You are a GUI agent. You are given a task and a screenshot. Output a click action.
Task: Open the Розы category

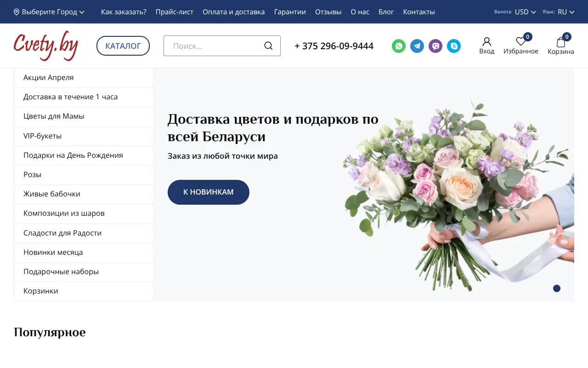pos(32,174)
